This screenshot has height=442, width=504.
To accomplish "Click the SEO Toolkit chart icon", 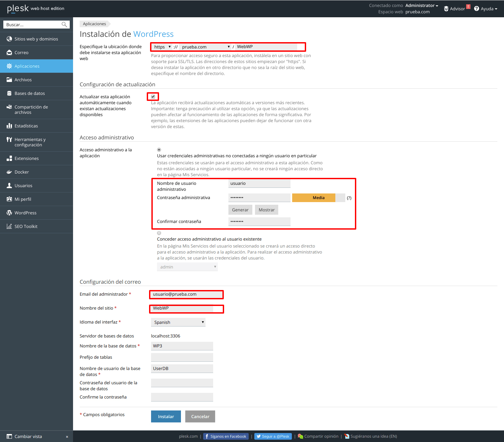I will [9, 226].
